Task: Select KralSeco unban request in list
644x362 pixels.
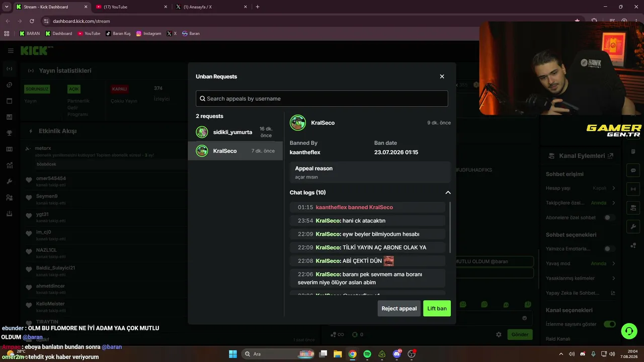Action: point(235,151)
